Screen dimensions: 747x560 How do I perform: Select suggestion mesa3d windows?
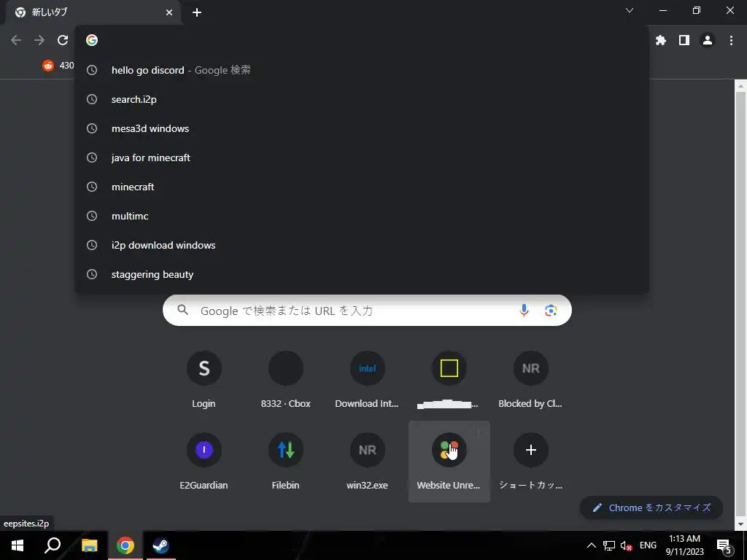[362, 128]
